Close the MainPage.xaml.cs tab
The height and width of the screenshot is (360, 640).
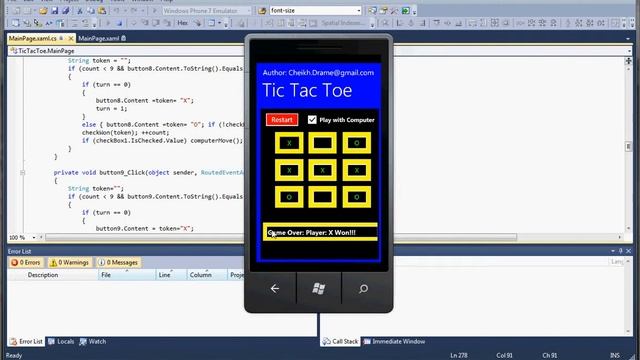(x=71, y=38)
